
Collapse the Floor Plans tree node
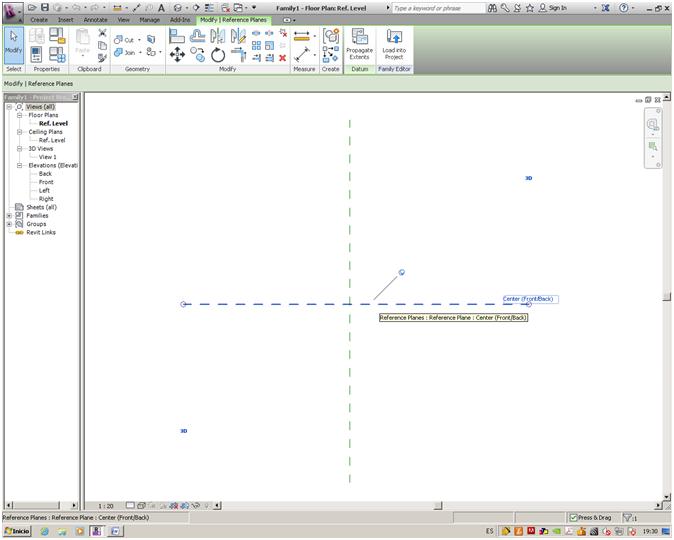20,115
